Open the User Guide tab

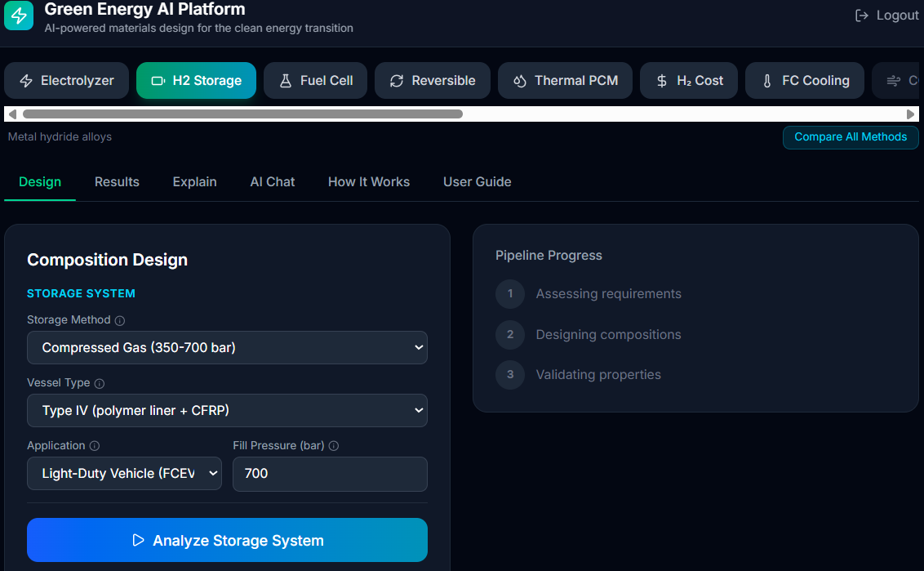click(478, 182)
